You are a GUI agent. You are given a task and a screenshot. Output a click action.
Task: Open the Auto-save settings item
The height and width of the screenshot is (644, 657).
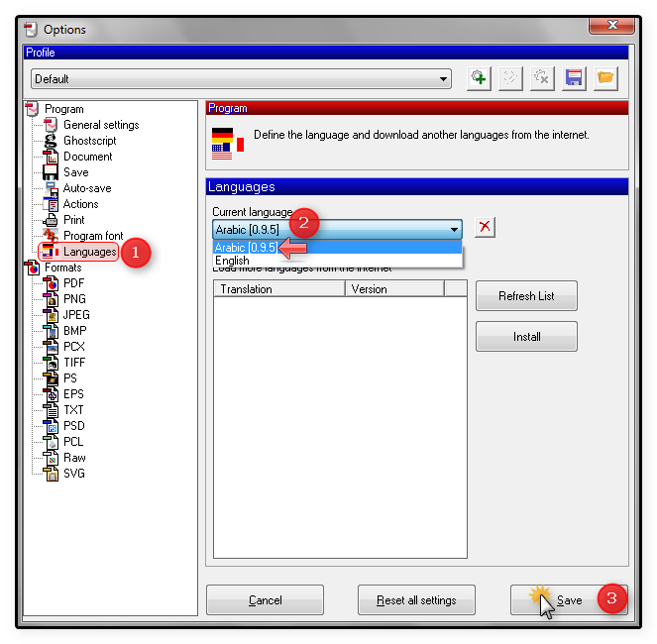click(87, 188)
